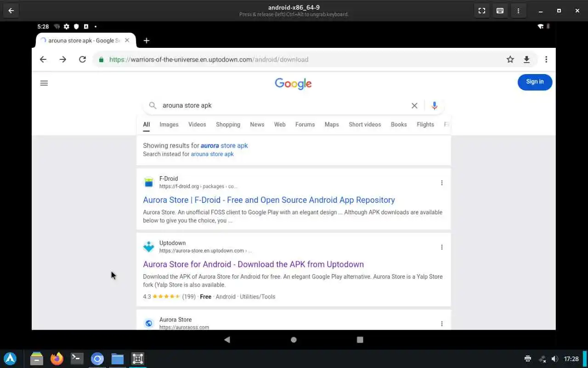Open the blue file manager in taskbar
Image resolution: width=588 pixels, height=368 pixels.
tap(118, 359)
